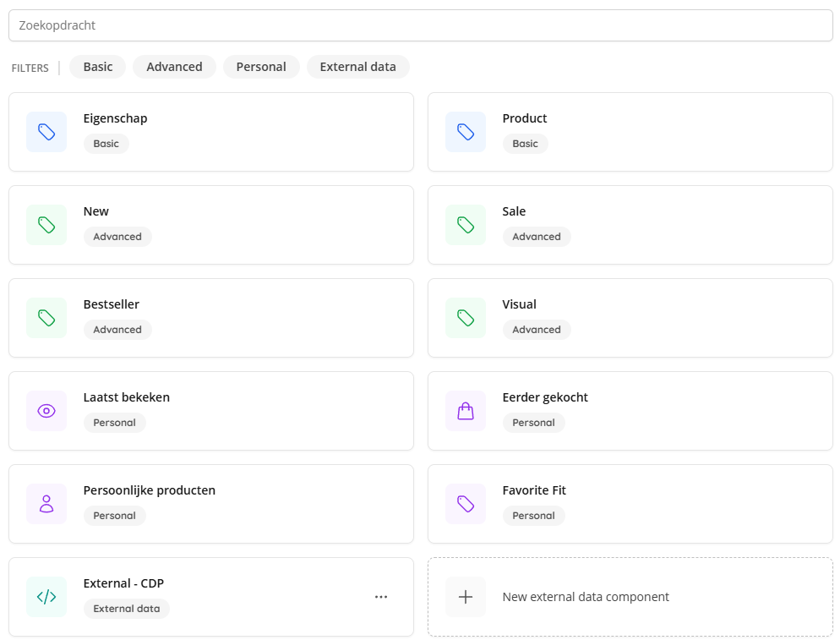
Task: Enable the Personal filter chip
Action: (x=261, y=67)
